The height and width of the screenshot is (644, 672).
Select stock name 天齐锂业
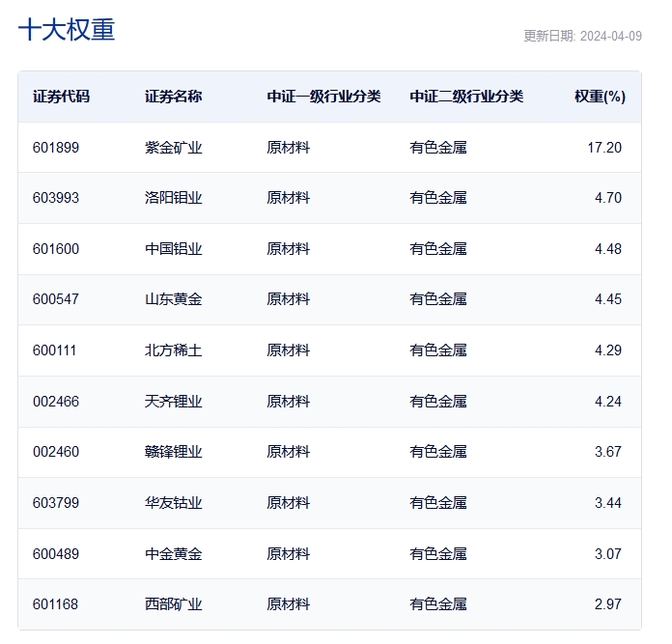[173, 402]
